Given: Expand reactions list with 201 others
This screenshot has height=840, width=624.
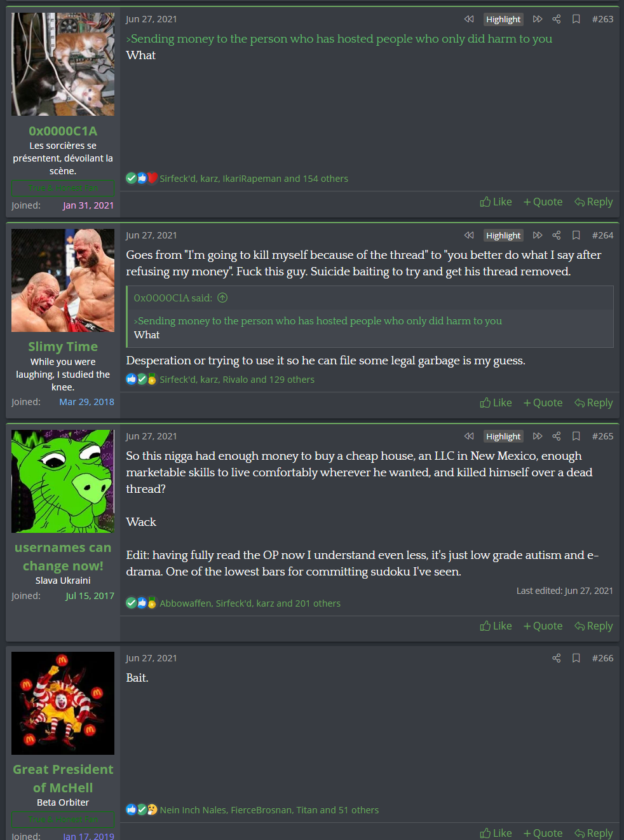Looking at the screenshot, I should [x=250, y=603].
